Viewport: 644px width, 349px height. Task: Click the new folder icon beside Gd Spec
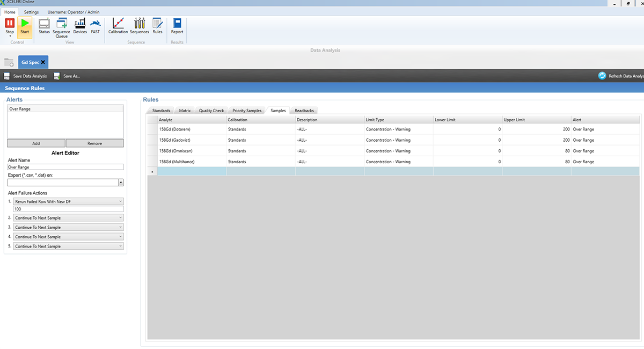tap(9, 62)
